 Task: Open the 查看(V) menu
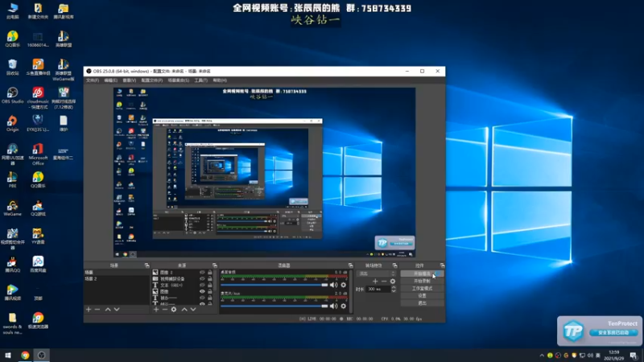(129, 80)
